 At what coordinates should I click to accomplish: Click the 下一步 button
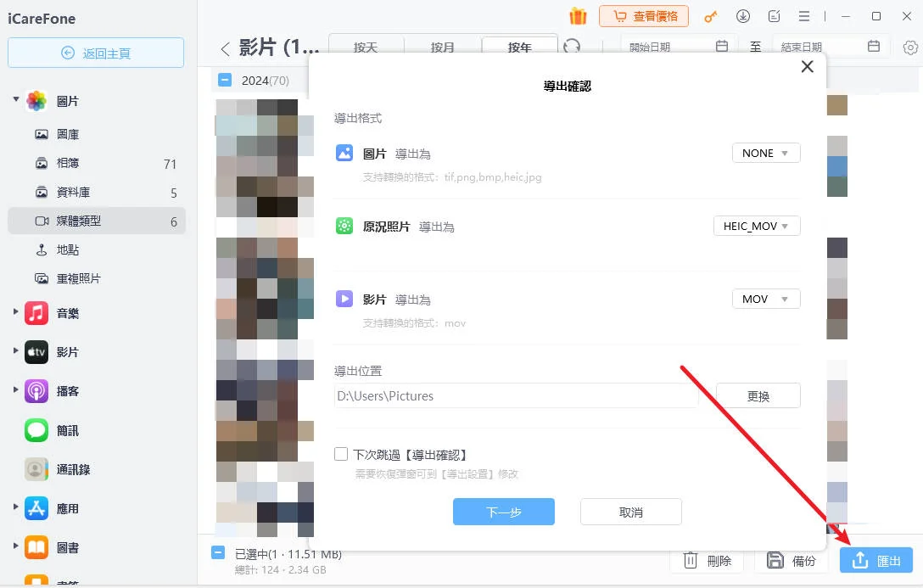click(x=503, y=512)
